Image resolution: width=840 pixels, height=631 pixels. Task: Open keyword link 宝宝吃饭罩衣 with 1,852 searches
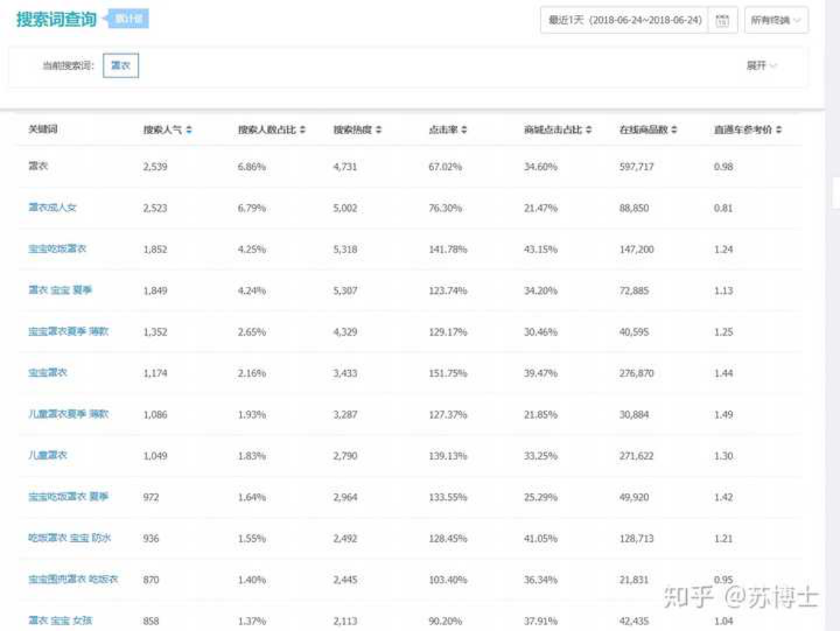(58, 249)
